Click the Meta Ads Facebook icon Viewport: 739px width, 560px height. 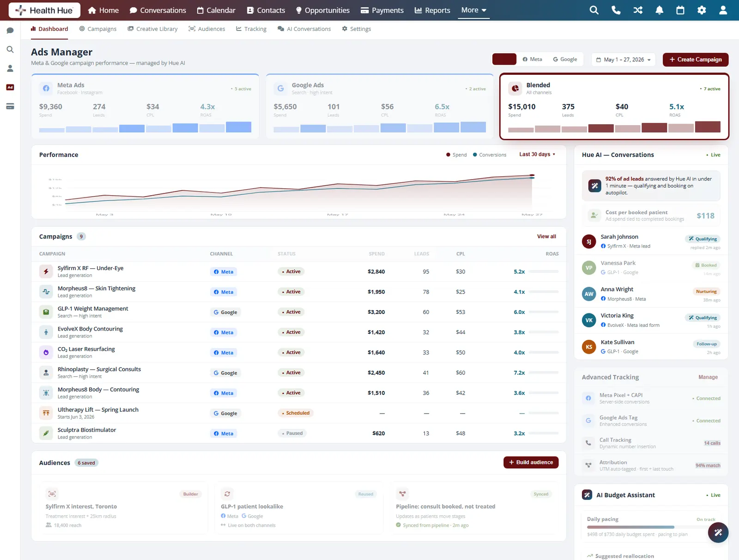[46, 88]
